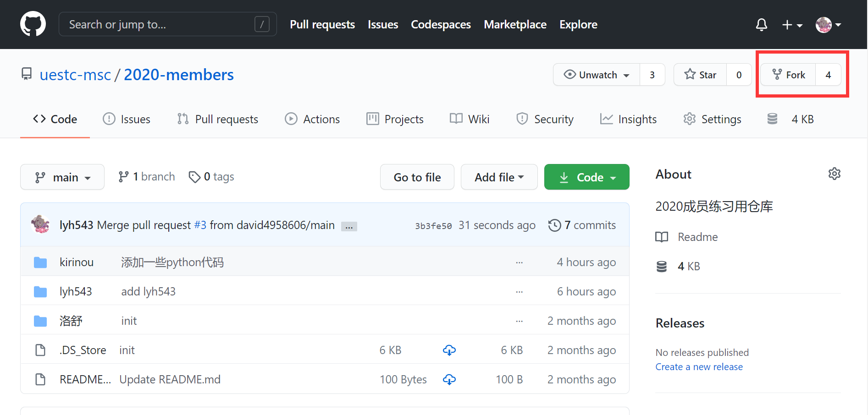Download .DS_Store via cloud icon
Screen dimensions: 868x415
449,350
